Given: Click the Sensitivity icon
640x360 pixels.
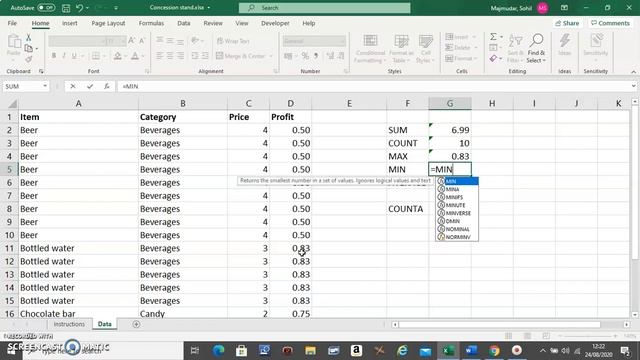Looking at the screenshot, I should coord(596,45).
